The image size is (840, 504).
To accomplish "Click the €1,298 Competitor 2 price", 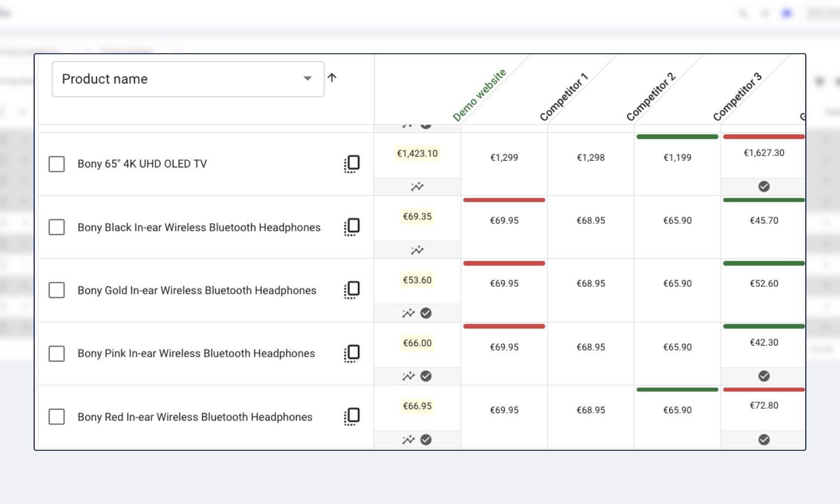I will point(591,158).
